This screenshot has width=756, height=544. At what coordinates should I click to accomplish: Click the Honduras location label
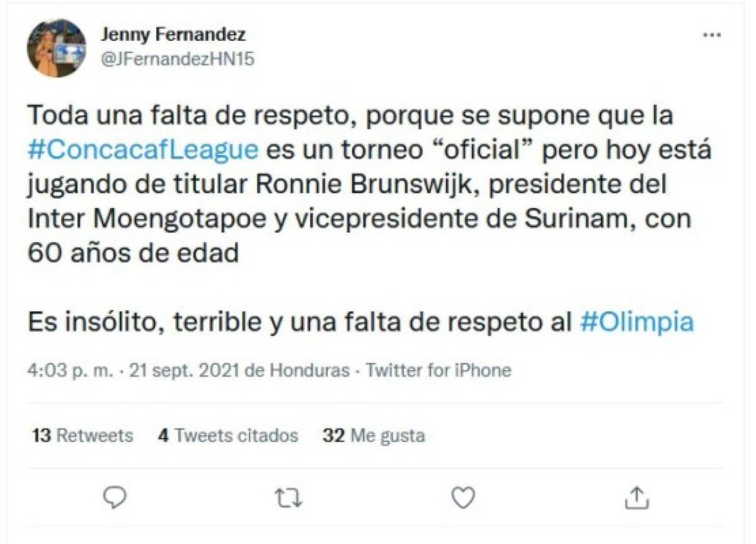point(309,370)
